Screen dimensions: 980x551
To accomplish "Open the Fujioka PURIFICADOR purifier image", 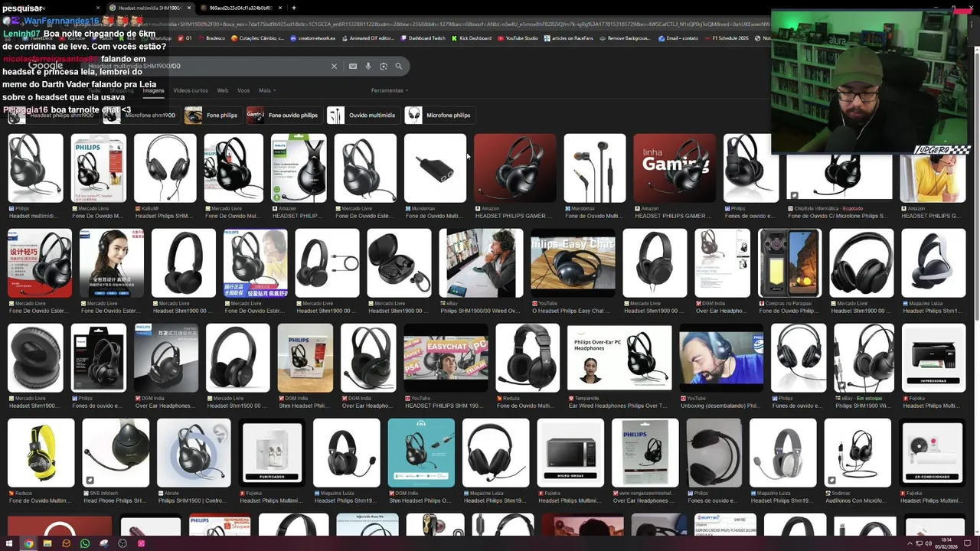I will point(272,453).
